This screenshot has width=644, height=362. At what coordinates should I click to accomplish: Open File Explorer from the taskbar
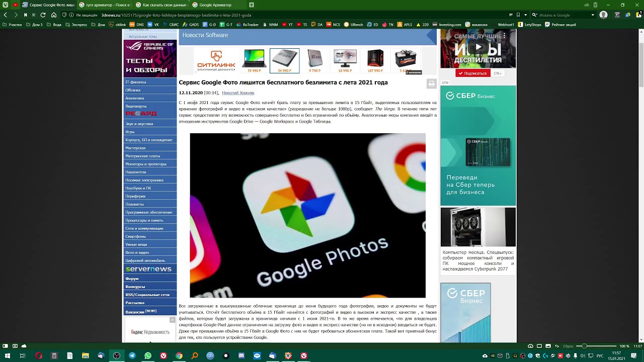point(86,355)
